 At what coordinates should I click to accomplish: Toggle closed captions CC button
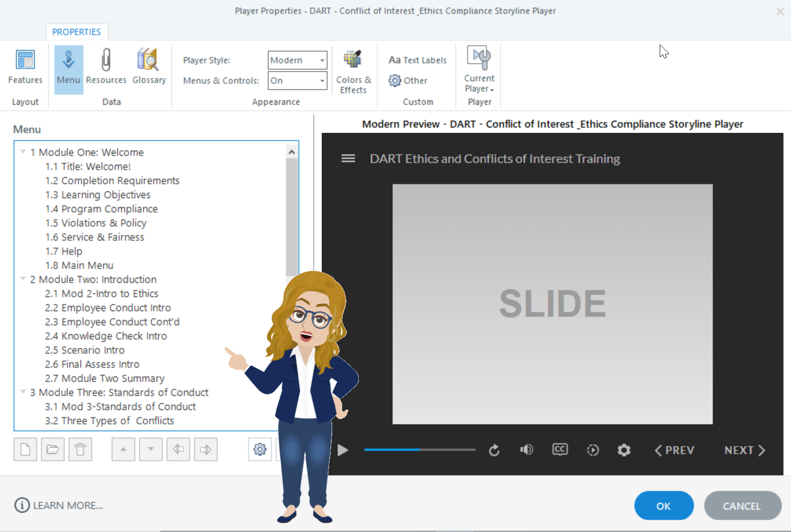pos(560,450)
